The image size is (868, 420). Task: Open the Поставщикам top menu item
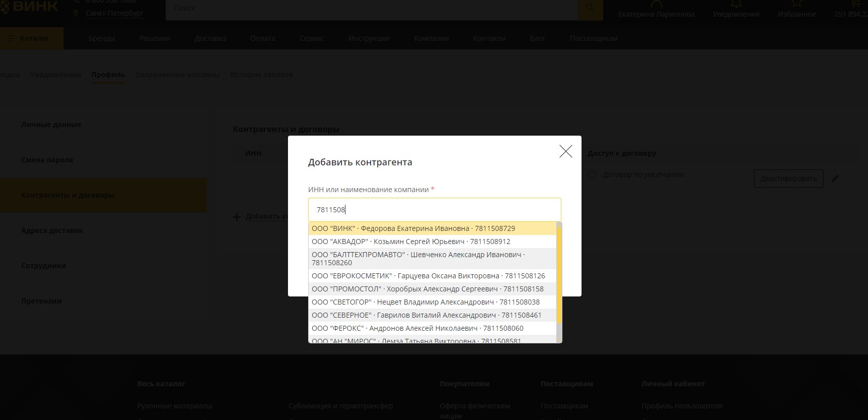point(594,38)
